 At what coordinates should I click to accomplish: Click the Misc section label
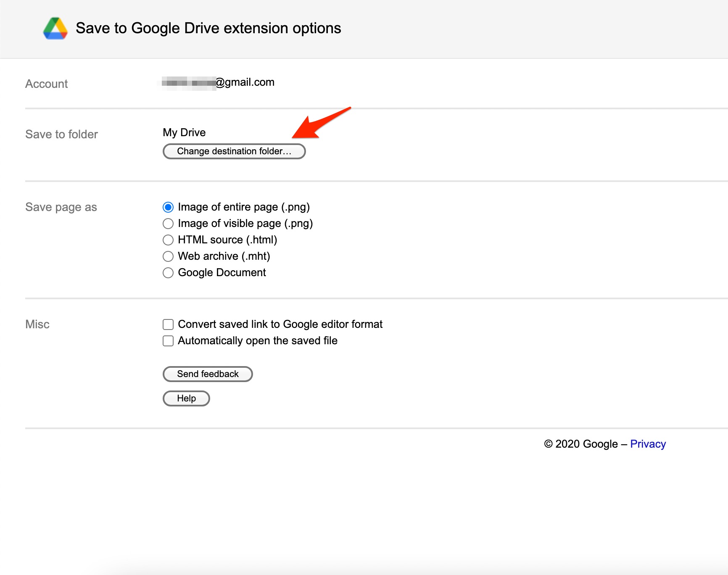click(37, 324)
